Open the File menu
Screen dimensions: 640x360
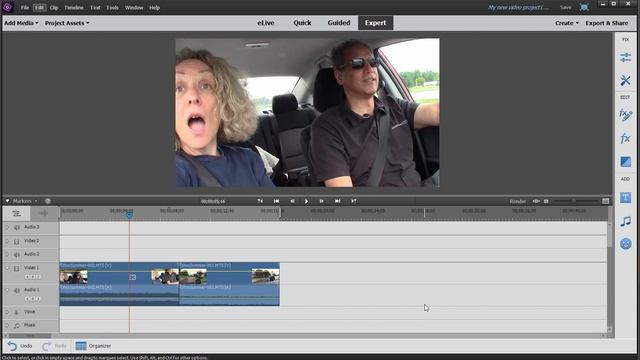pos(24,7)
